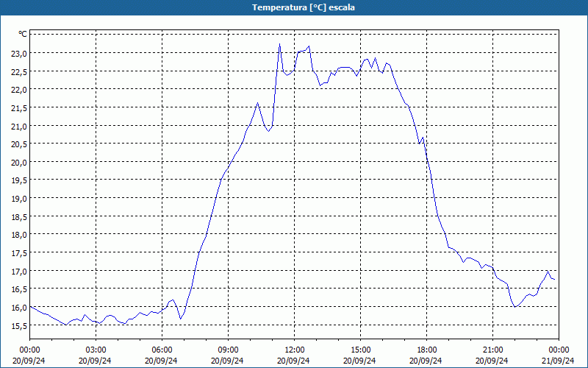Select the 20/09/24 date under 18:00

pos(426,361)
